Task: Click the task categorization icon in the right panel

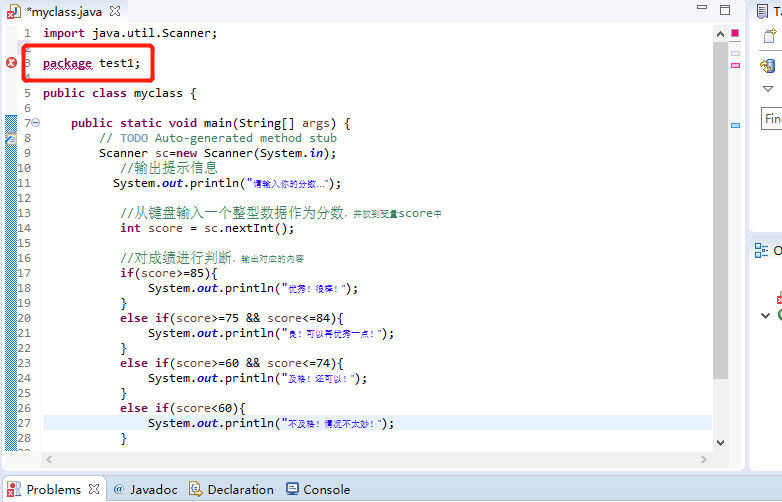Action: 768,66
